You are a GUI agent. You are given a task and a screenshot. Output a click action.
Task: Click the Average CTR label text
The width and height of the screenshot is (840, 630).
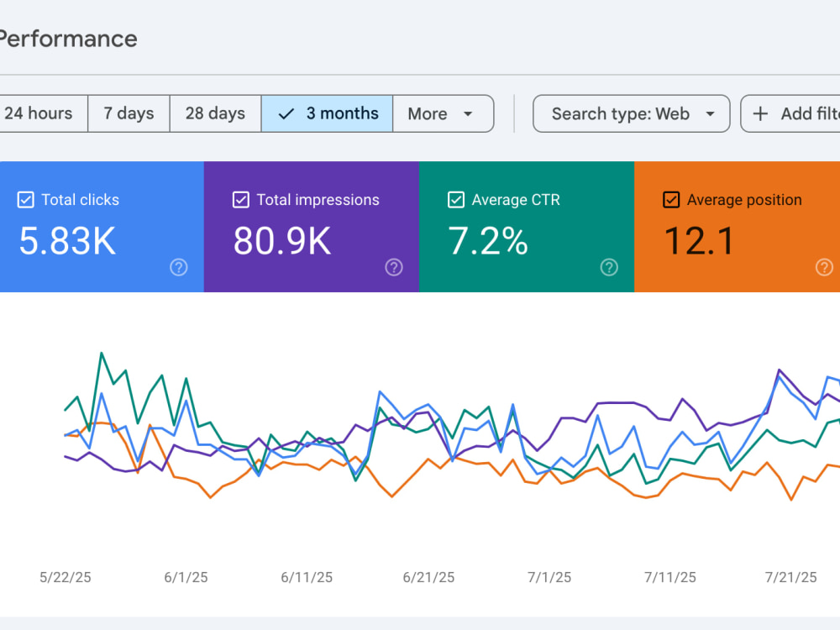516,200
